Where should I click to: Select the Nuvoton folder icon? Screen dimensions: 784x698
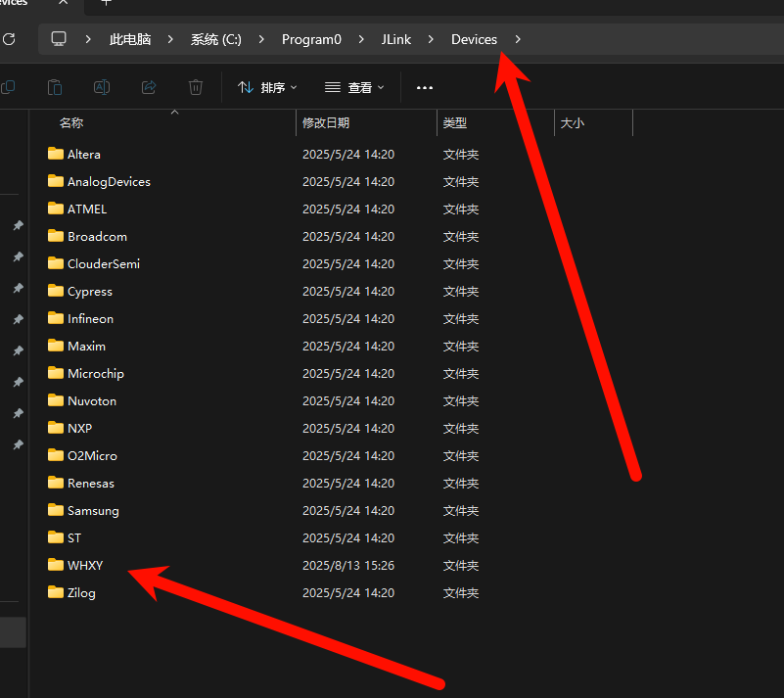click(x=56, y=400)
